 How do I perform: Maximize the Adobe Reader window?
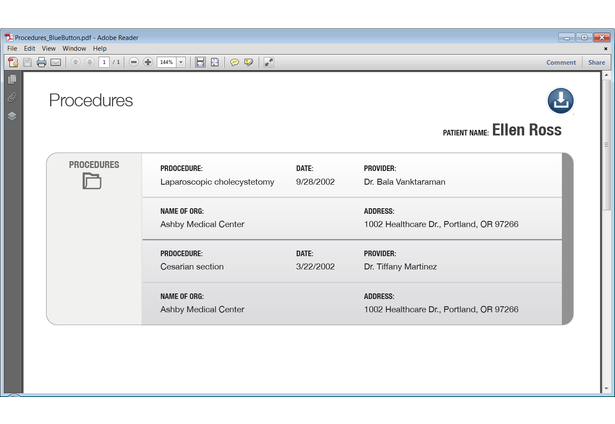point(584,38)
